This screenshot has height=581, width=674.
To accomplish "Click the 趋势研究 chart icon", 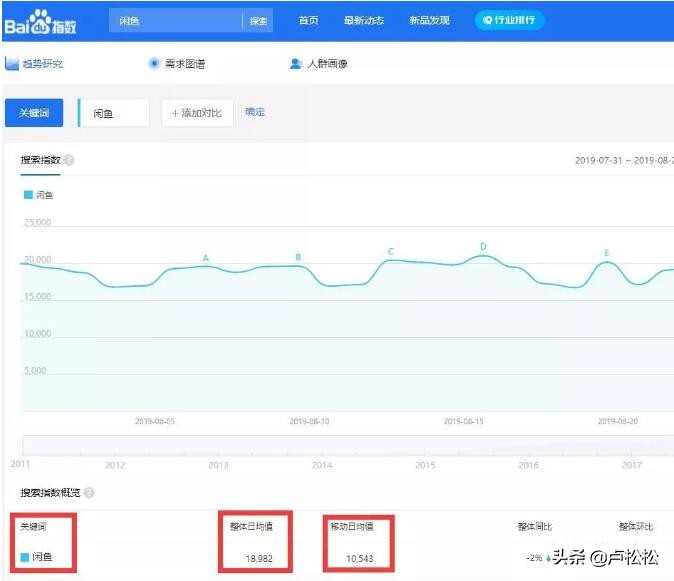I will click(x=12, y=64).
